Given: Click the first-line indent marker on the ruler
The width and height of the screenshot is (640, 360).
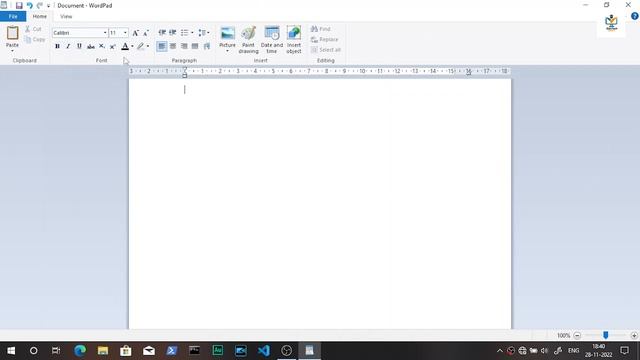Looking at the screenshot, I should pyautogui.click(x=184, y=69).
